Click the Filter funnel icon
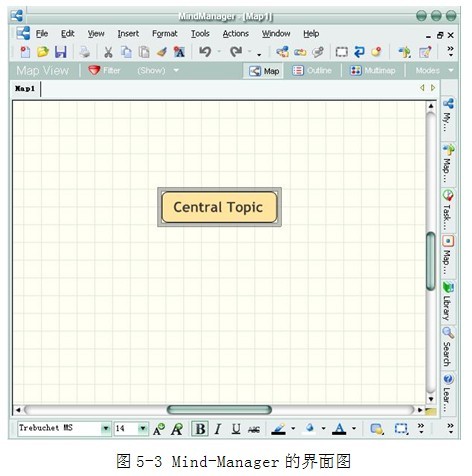This screenshot has width=472, height=476. pyautogui.click(x=94, y=70)
